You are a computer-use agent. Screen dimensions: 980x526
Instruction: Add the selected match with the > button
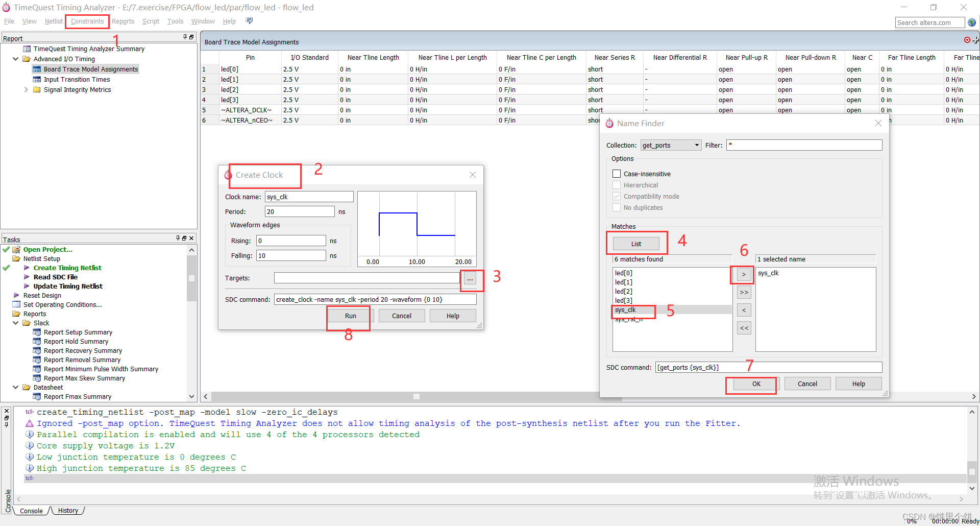[744, 275]
